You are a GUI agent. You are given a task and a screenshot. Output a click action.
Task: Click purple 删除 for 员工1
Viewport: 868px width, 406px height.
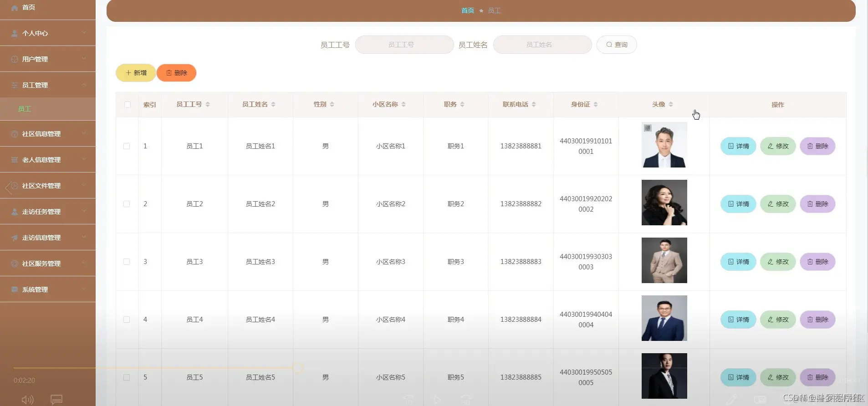tap(817, 146)
